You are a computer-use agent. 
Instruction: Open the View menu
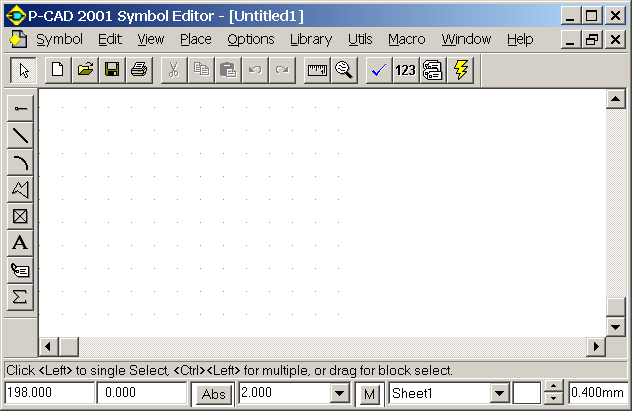point(151,39)
